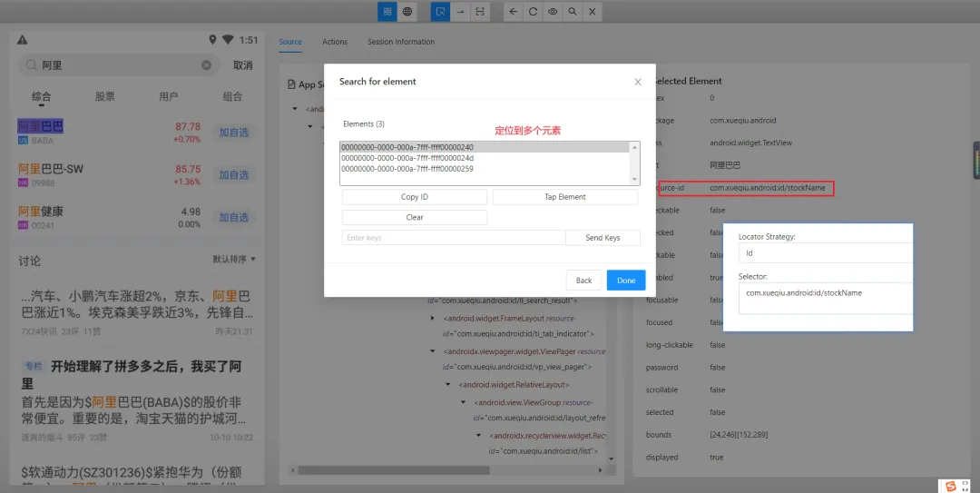
Task: Select the 组合 tab in phone screen
Action: 232,96
